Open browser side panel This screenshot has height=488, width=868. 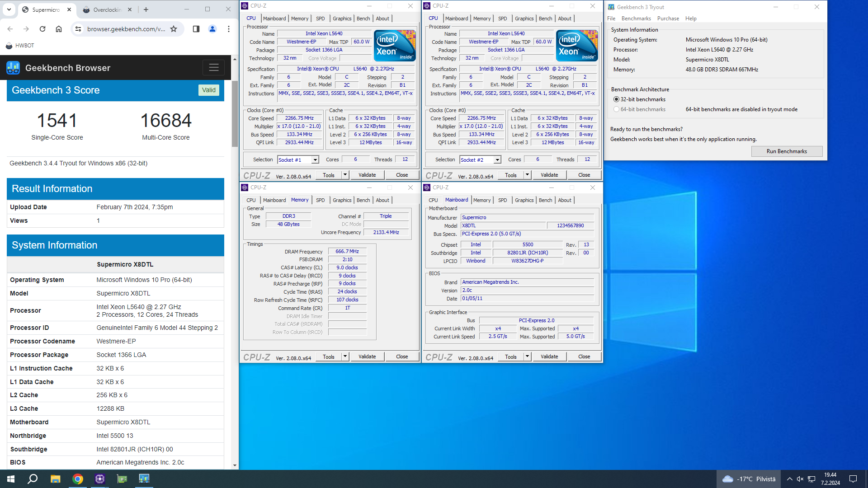pos(196,29)
